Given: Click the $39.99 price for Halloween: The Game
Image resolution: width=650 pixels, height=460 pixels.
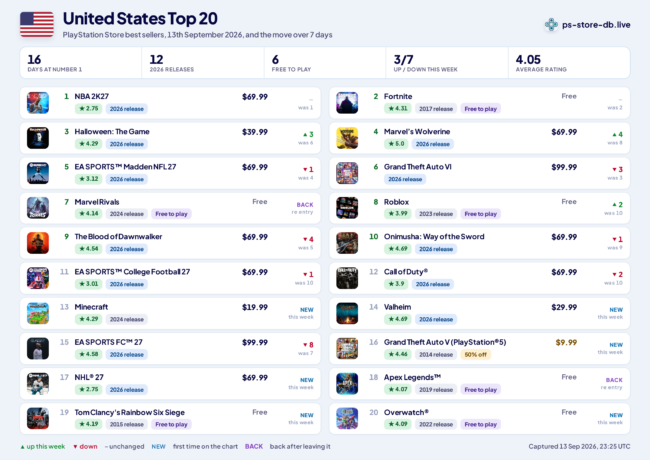Looking at the screenshot, I should [x=255, y=132].
